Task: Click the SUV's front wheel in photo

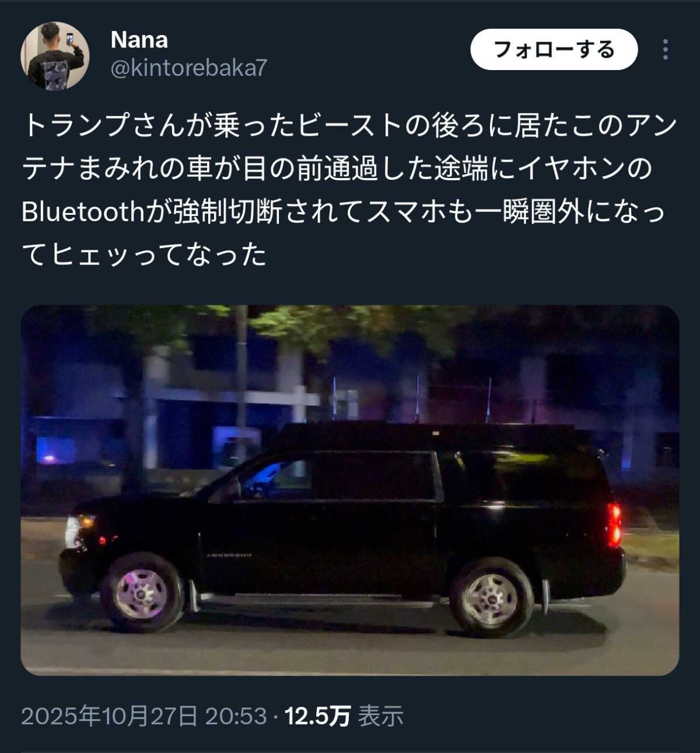Action: click(x=142, y=594)
